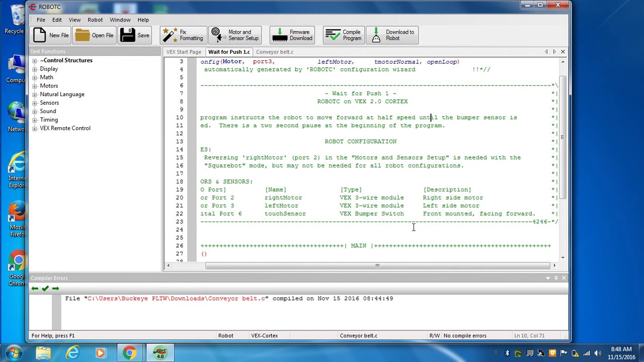
Task: Open the Windows Start menu
Action: click(x=14, y=353)
